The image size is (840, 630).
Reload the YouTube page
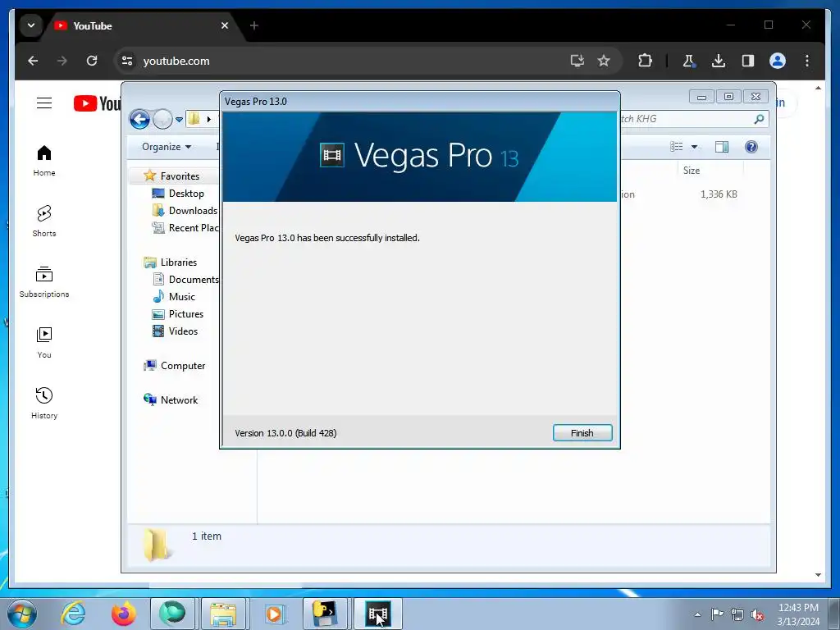[x=92, y=61]
